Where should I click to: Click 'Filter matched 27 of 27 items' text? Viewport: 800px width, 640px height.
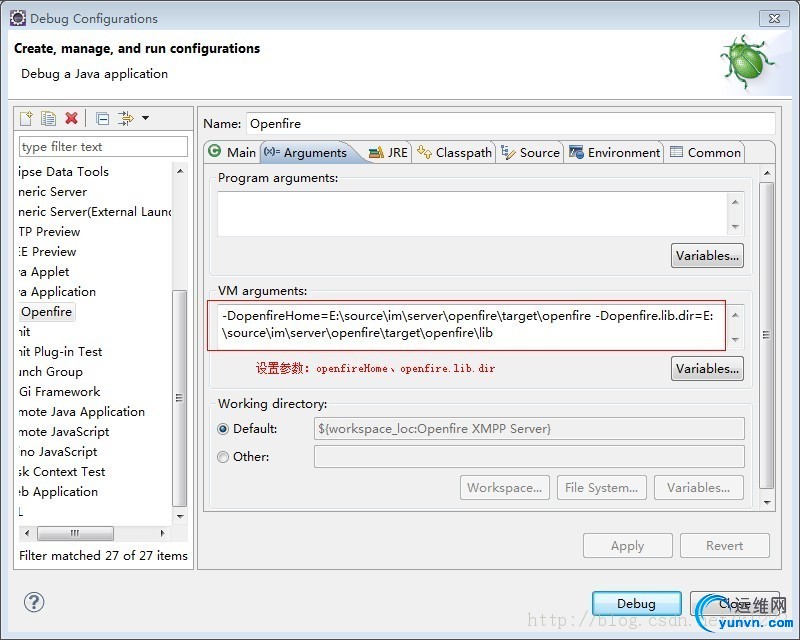pyautogui.click(x=103, y=556)
